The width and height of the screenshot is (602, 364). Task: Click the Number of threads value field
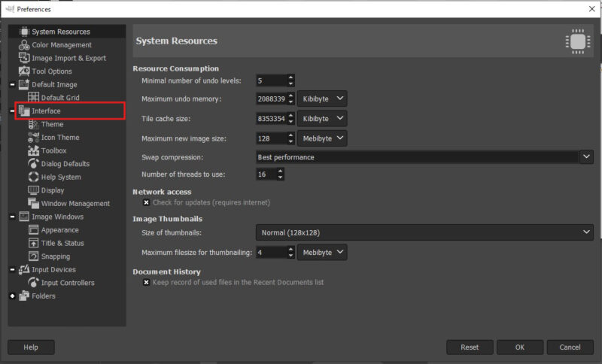click(x=266, y=174)
